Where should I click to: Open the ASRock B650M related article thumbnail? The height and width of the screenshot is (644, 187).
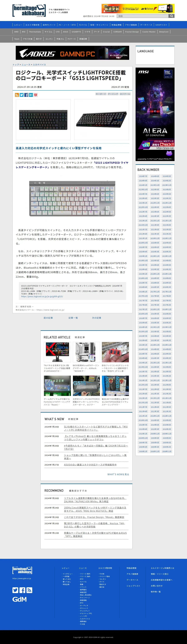point(86,352)
